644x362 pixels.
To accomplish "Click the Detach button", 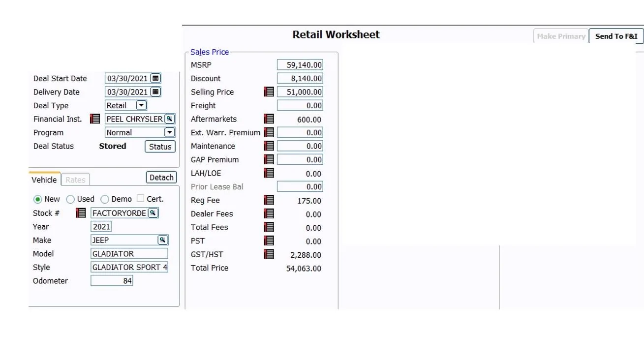I will [x=161, y=178].
